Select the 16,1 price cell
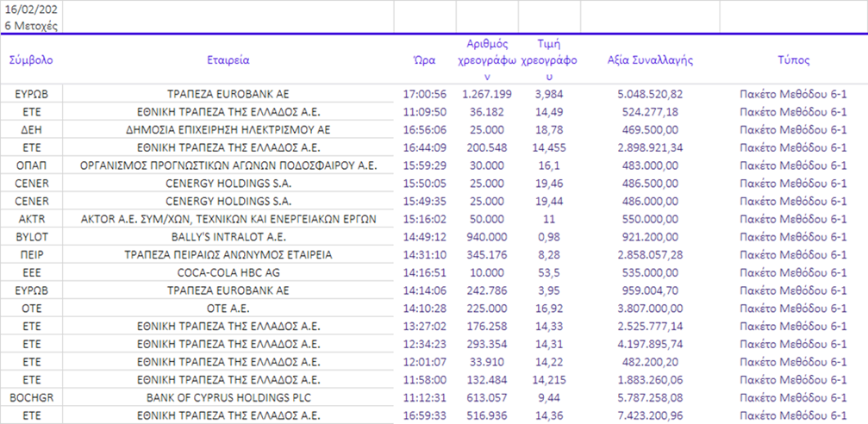Screen dimensions: 868x424 click(549, 165)
